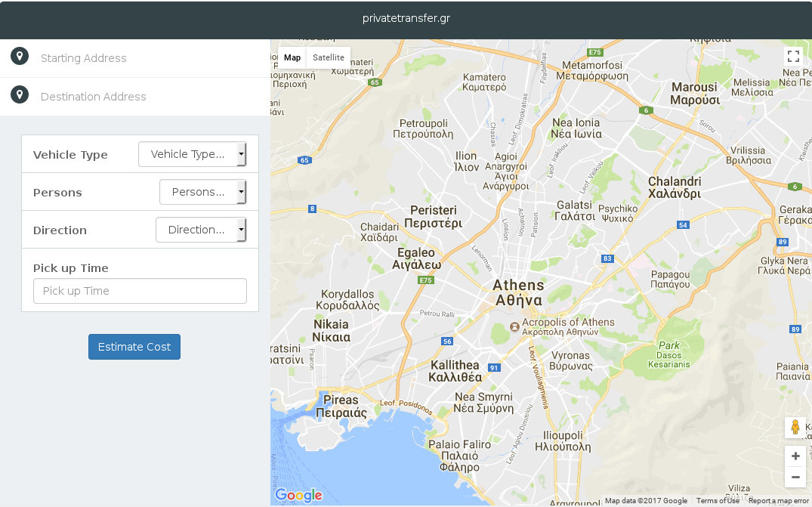812x507 pixels.
Task: Expand the Persons dropdown
Action: 202,192
